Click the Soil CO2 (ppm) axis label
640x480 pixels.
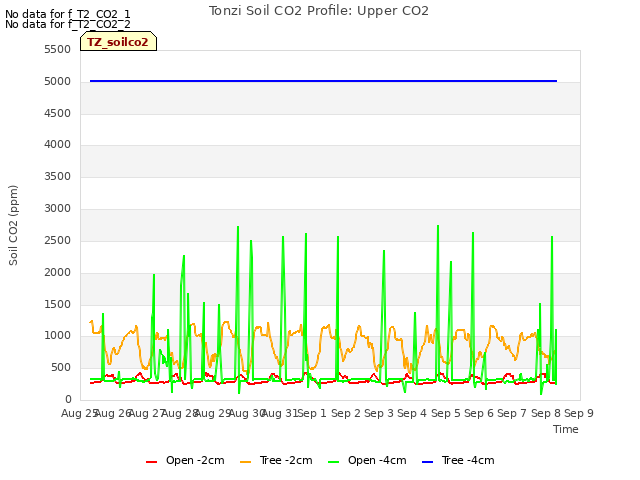click(13, 225)
